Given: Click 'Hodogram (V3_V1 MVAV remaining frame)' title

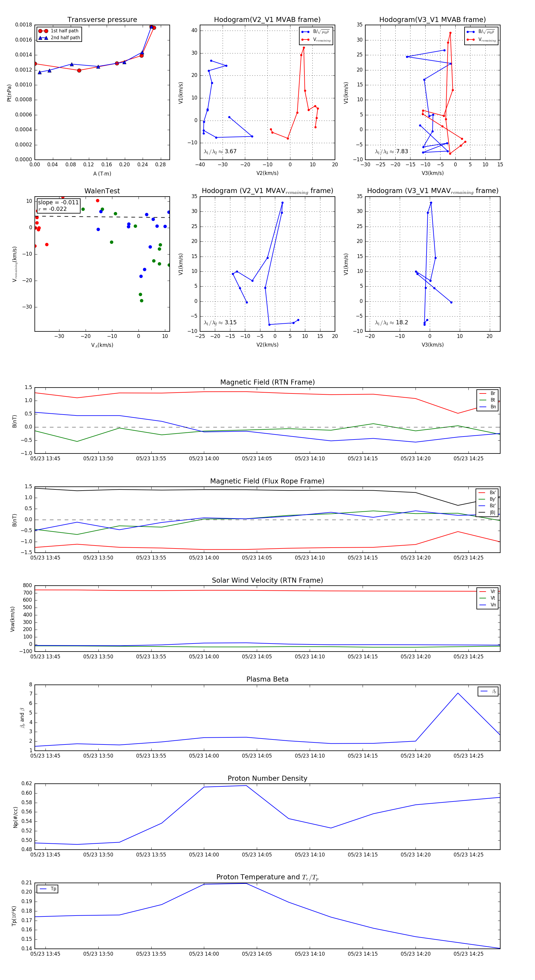Looking at the screenshot, I should coord(432,191).
